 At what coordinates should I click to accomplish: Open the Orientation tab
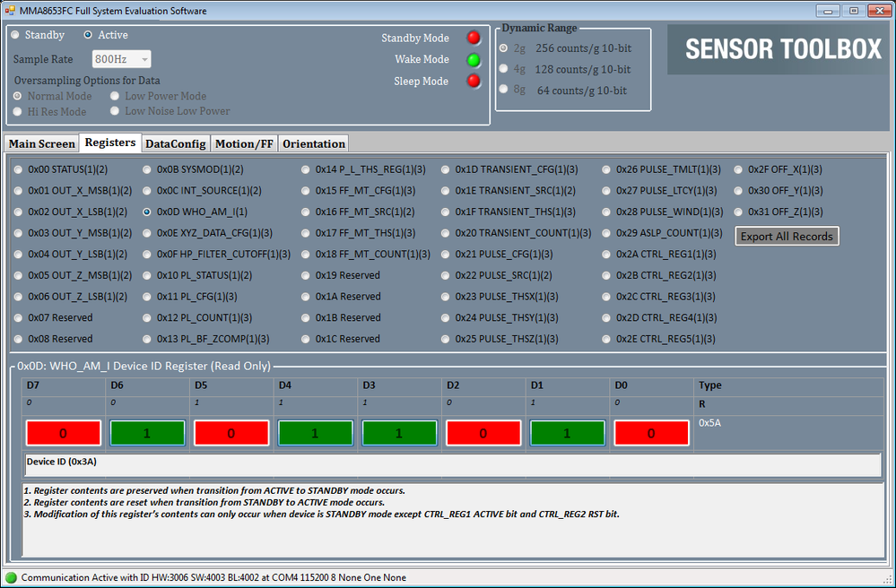click(314, 143)
